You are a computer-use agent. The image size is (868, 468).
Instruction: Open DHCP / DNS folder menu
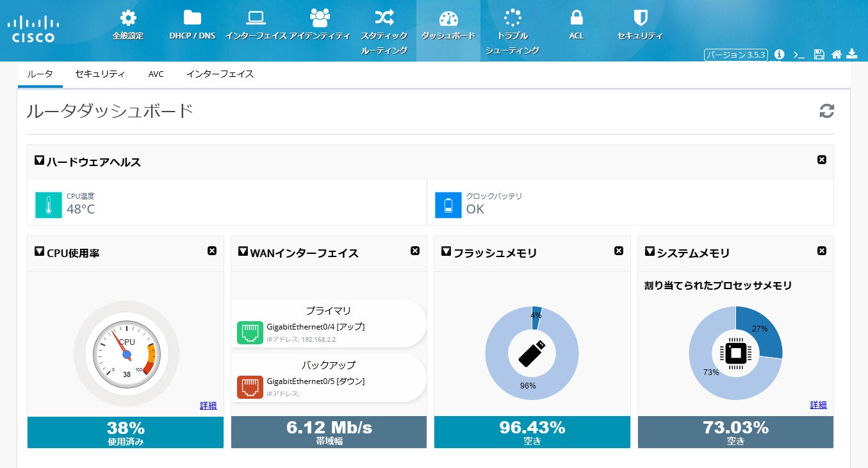192,25
